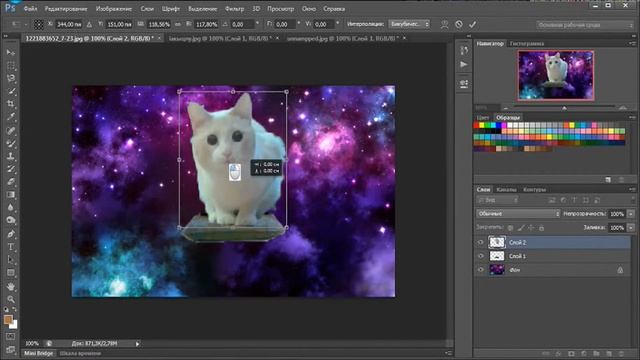Toggle Quick Mask mode icon
This screenshot has width=640, height=360.
pos(11,336)
